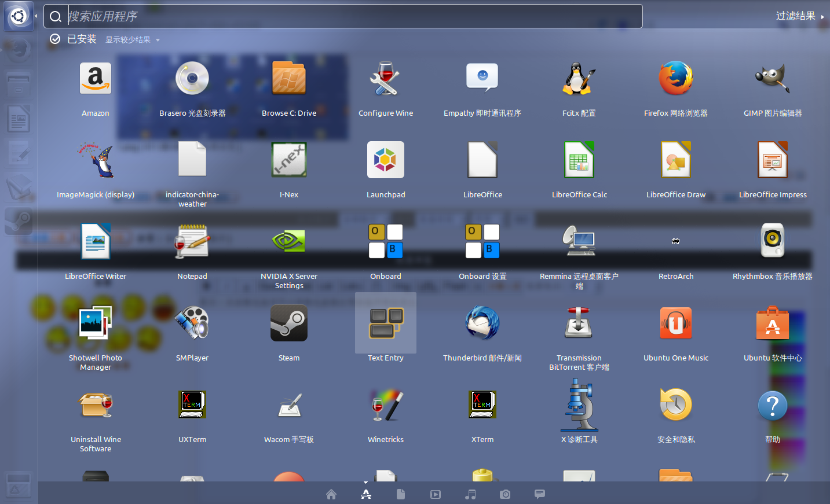Open NVIDIA X Server Settings
This screenshot has height=504, width=830.
pos(289,242)
